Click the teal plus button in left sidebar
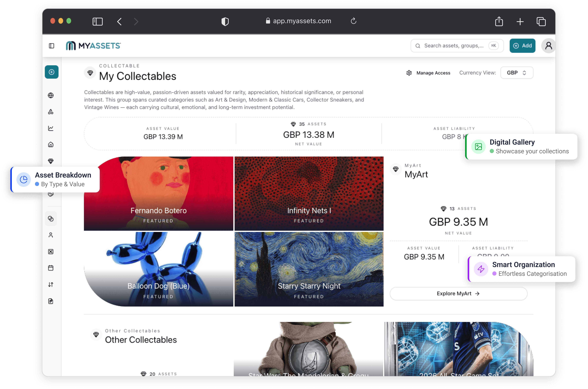The image size is (588, 389). [x=52, y=72]
